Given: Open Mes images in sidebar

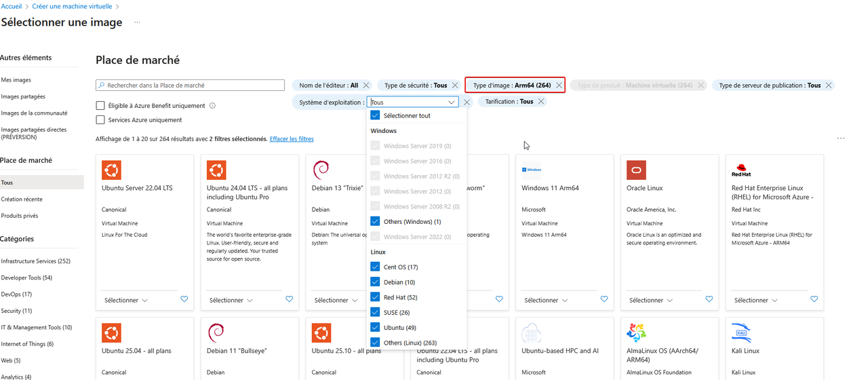Looking at the screenshot, I should [x=16, y=80].
